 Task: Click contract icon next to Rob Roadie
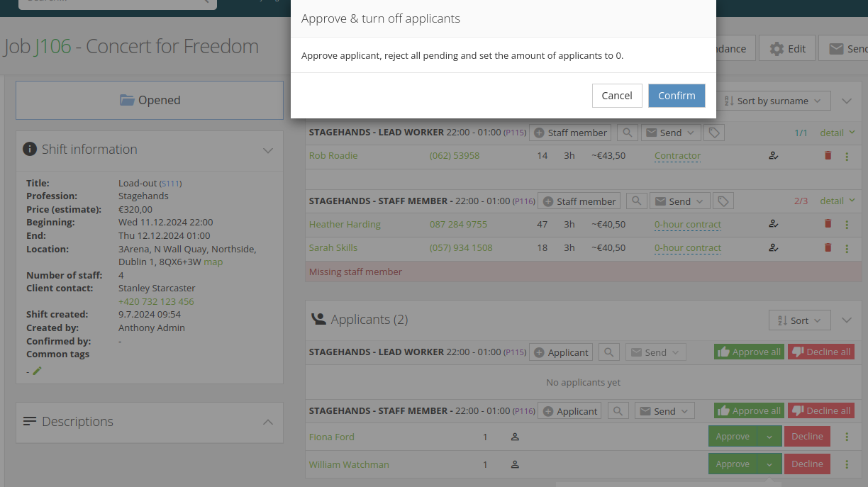(773, 156)
